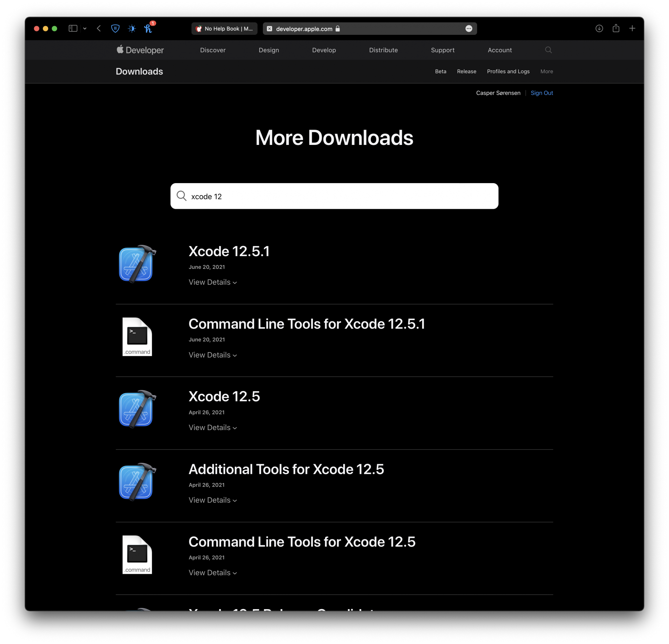This screenshot has height=644, width=669.
Task: Open the Downloads icon in Safari's toolbar
Action: (x=599, y=28)
